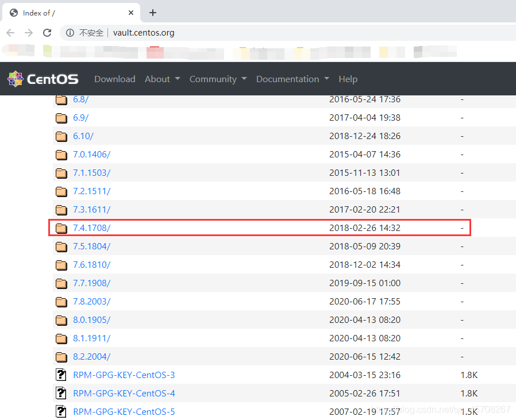Open a new tab with the plus button
The width and height of the screenshot is (516, 420).
coord(153,13)
